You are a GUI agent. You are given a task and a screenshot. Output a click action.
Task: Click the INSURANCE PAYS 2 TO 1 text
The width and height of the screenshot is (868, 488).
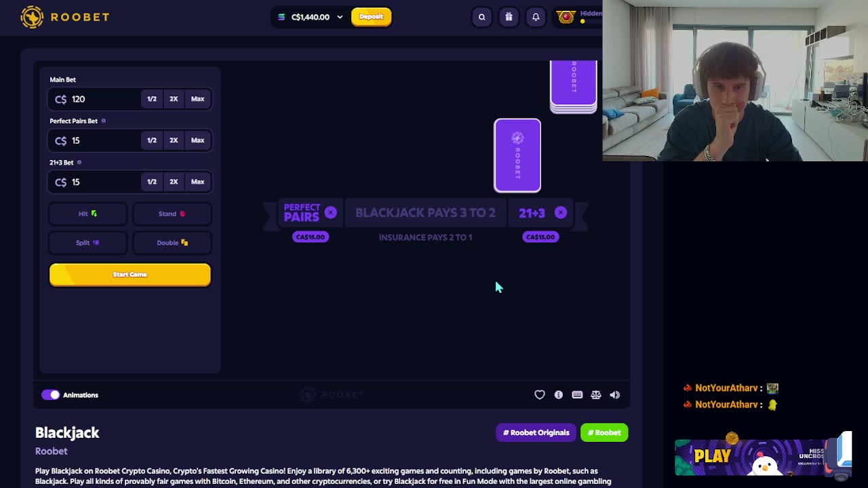tap(425, 237)
